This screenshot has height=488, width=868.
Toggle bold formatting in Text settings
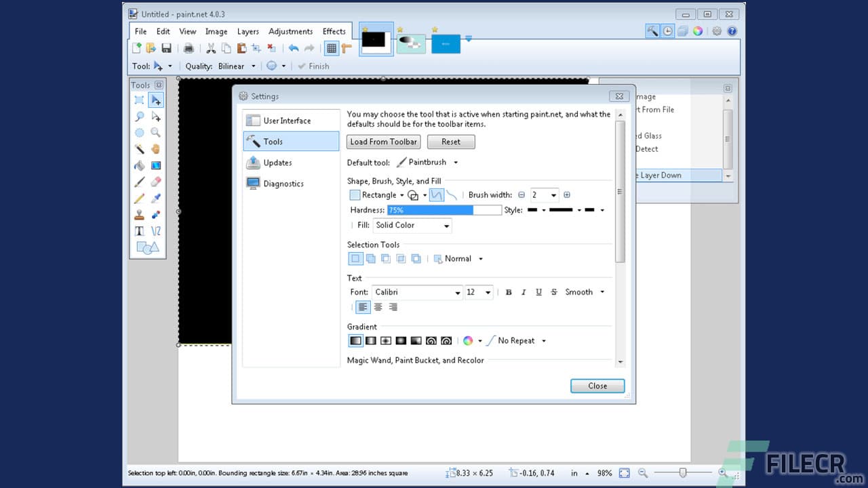(509, 291)
